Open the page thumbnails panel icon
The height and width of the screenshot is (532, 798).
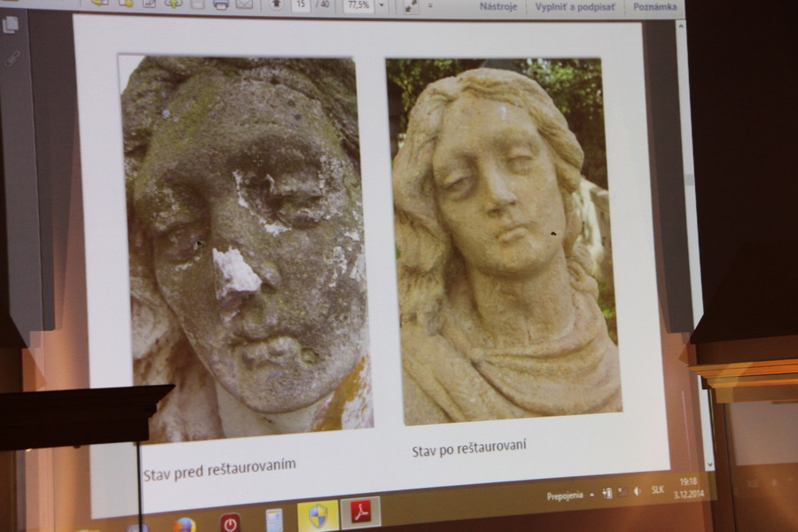(11, 25)
